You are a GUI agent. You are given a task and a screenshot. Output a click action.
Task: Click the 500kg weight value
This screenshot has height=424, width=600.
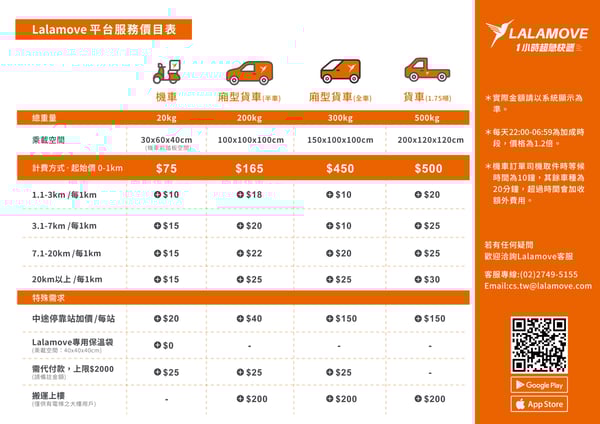[427, 118]
